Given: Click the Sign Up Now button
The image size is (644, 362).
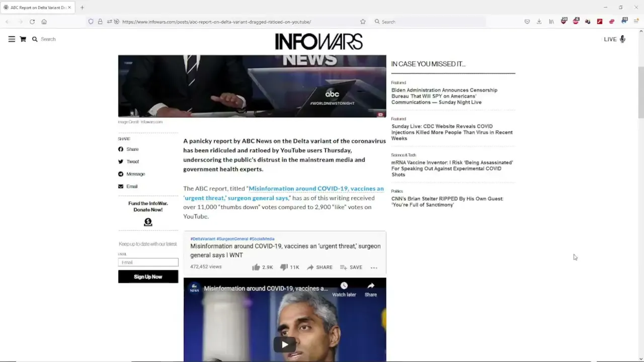Looking at the screenshot, I should tap(148, 277).
